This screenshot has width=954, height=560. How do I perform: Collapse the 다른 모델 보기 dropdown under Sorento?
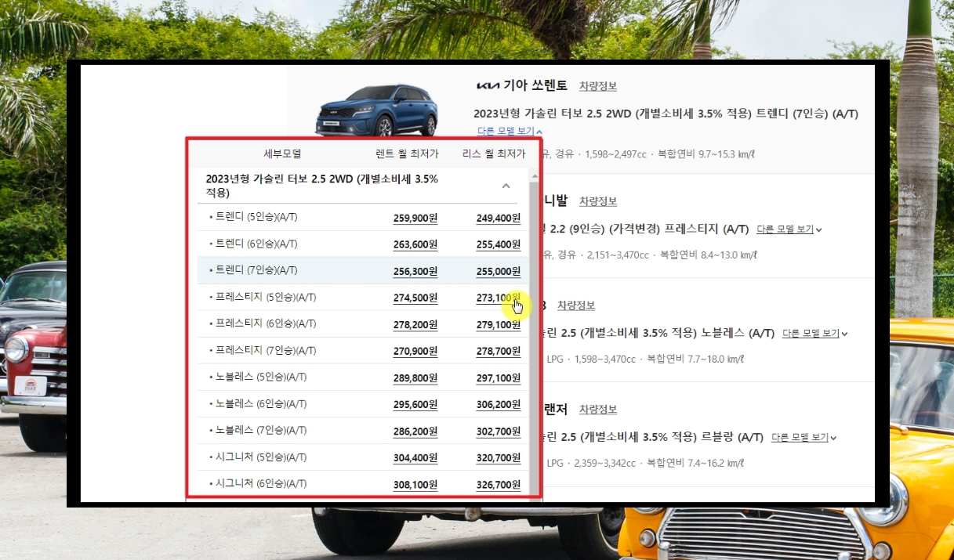click(510, 132)
